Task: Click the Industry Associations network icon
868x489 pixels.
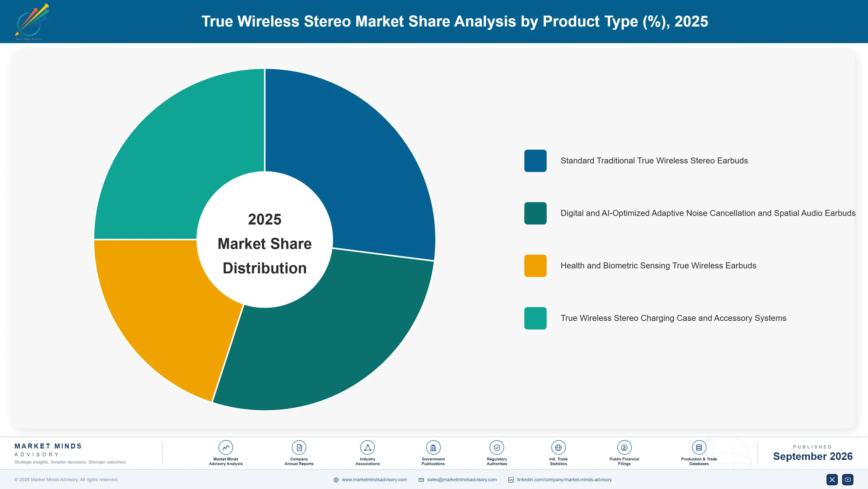Action: 367,447
